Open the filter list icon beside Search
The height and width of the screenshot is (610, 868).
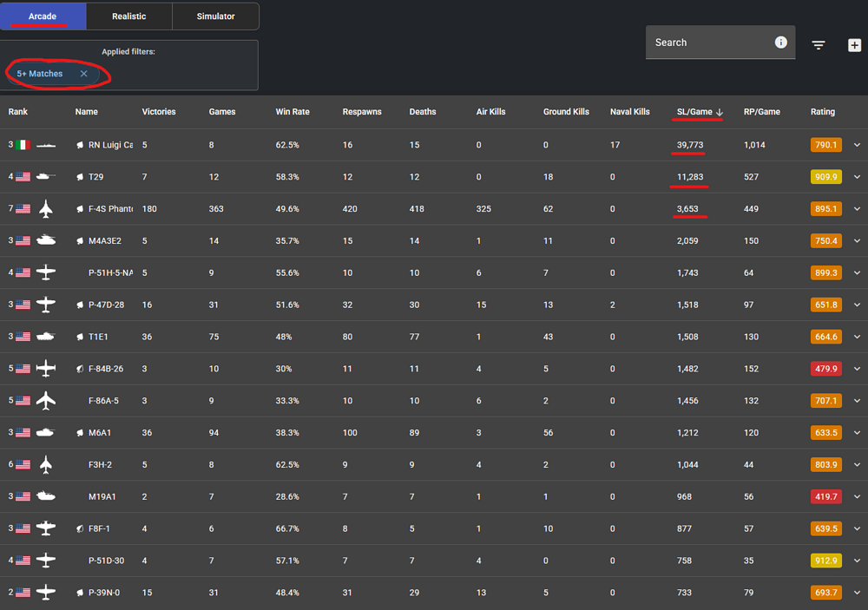[x=819, y=45]
